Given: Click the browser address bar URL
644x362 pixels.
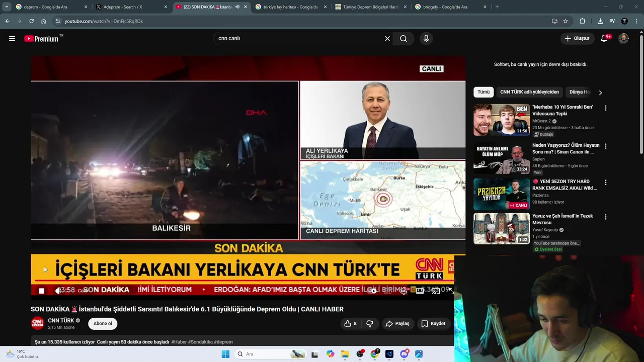Looking at the screenshot, I should pyautogui.click(x=104, y=21).
